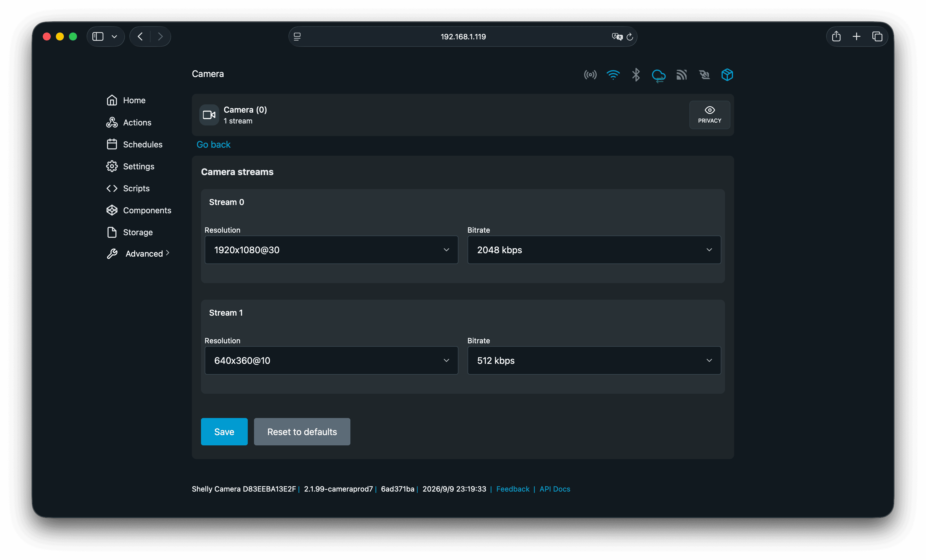
Task: Open Stream 0 Bitrate dropdown
Action: (x=594, y=250)
